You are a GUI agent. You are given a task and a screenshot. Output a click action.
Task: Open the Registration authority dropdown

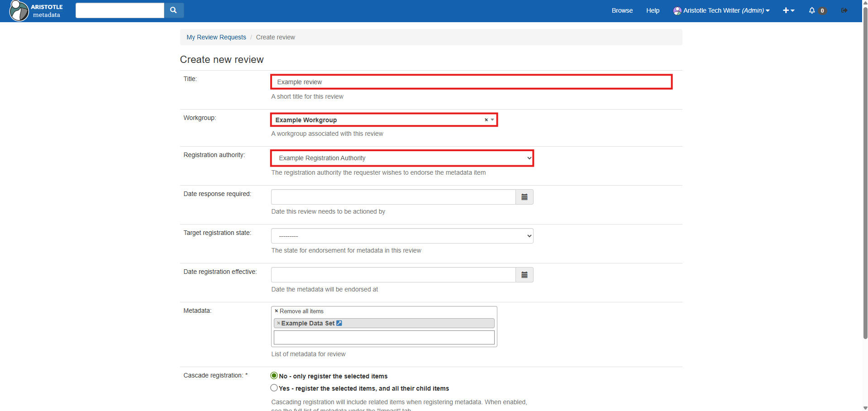click(402, 158)
